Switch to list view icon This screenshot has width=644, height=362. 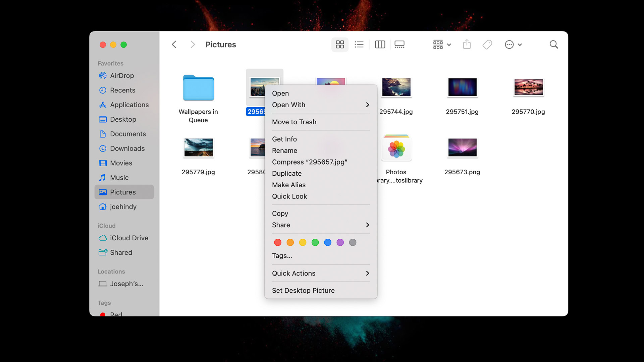(x=359, y=45)
